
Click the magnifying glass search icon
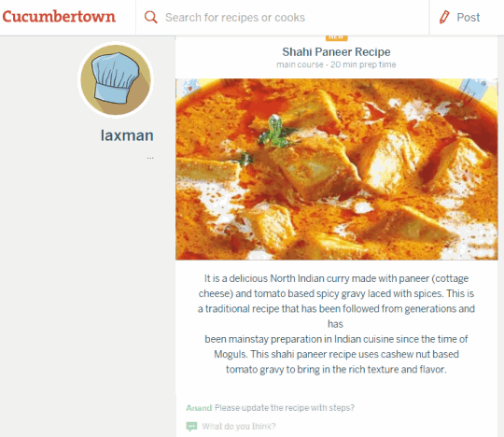click(151, 17)
